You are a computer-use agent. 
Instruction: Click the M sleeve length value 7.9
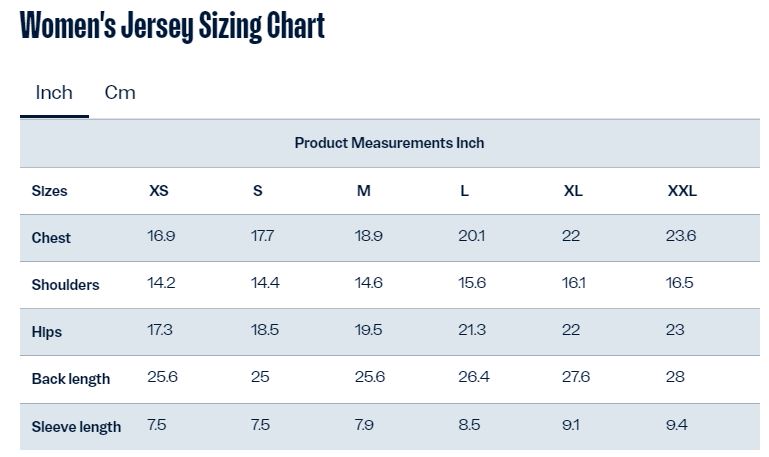364,425
